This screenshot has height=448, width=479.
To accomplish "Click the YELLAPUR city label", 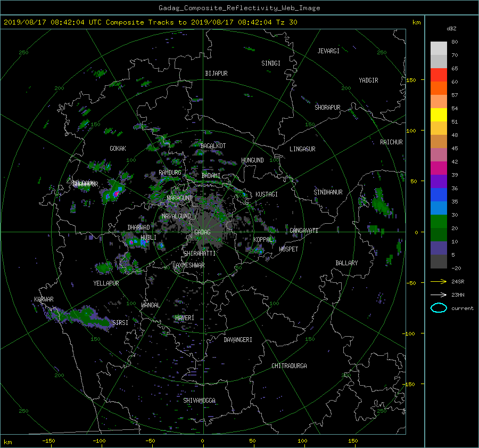I will 106,283.
